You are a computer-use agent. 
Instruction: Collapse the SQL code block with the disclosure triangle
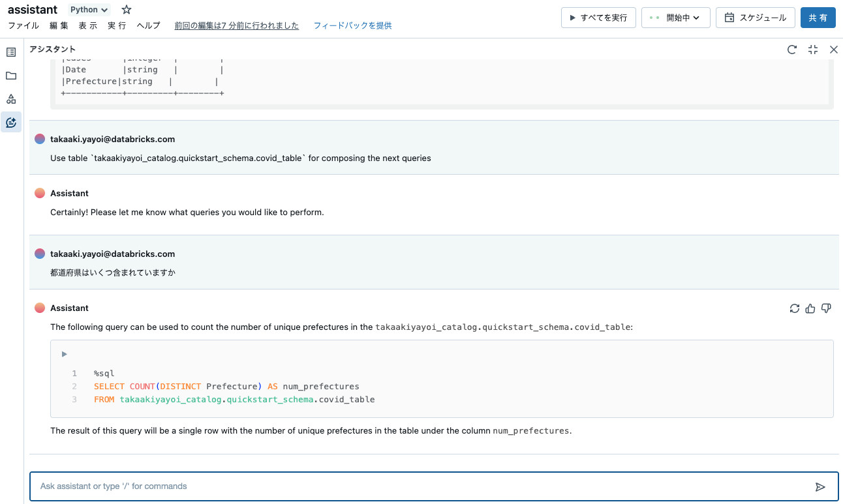click(63, 353)
